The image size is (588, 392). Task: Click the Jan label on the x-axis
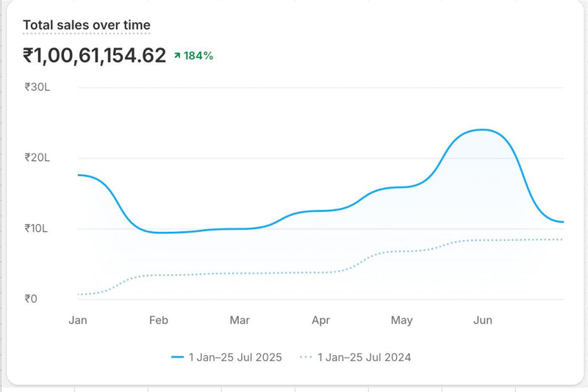point(77,320)
